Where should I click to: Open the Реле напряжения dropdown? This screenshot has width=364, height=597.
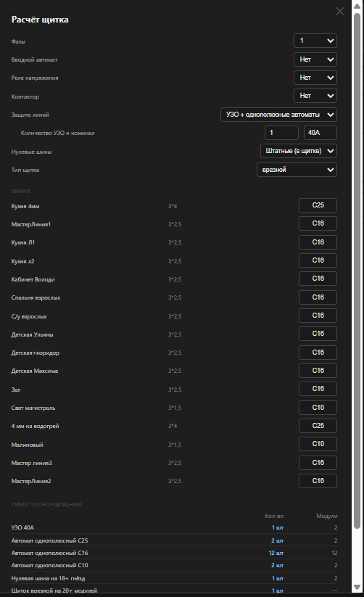315,78
